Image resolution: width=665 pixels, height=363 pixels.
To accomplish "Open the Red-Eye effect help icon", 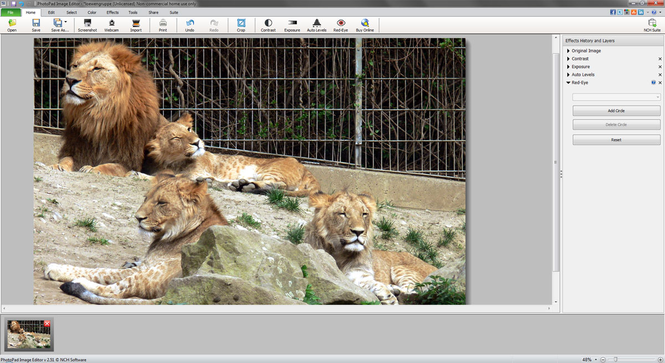I will [654, 83].
